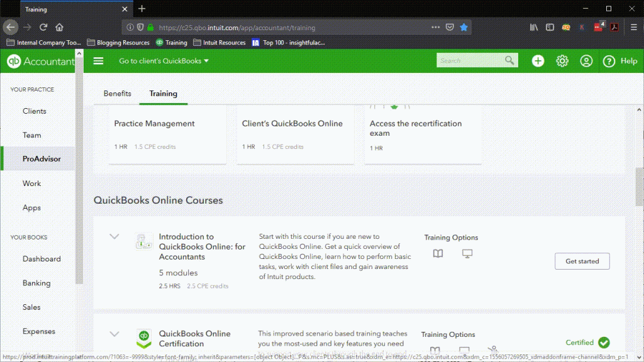Choose the monitor training option for Introduction course

point(467,254)
